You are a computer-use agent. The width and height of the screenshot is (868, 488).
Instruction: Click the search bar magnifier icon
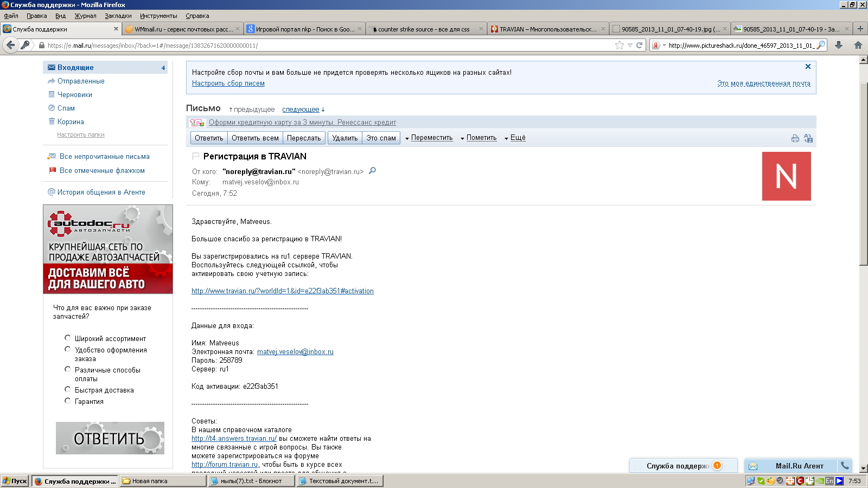821,45
